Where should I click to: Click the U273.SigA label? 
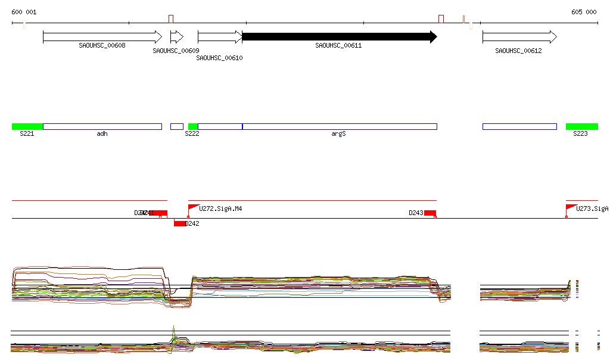coord(592,209)
